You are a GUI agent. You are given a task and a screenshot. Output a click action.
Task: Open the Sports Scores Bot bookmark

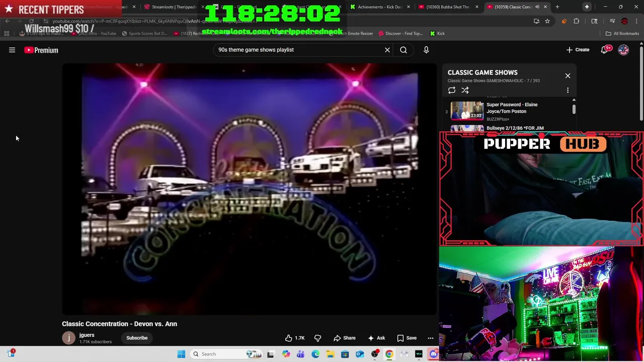[x=144, y=33]
